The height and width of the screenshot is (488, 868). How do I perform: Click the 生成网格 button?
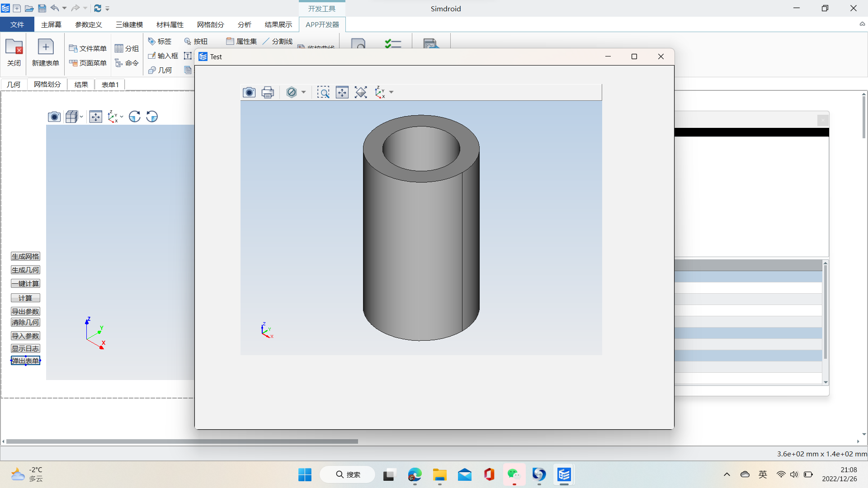pyautogui.click(x=25, y=256)
